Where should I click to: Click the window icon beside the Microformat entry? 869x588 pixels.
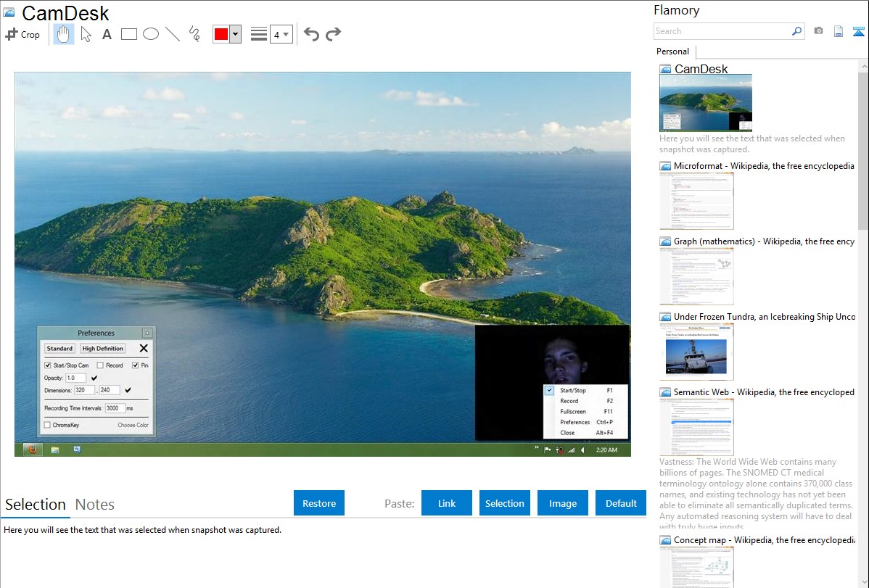pos(665,166)
